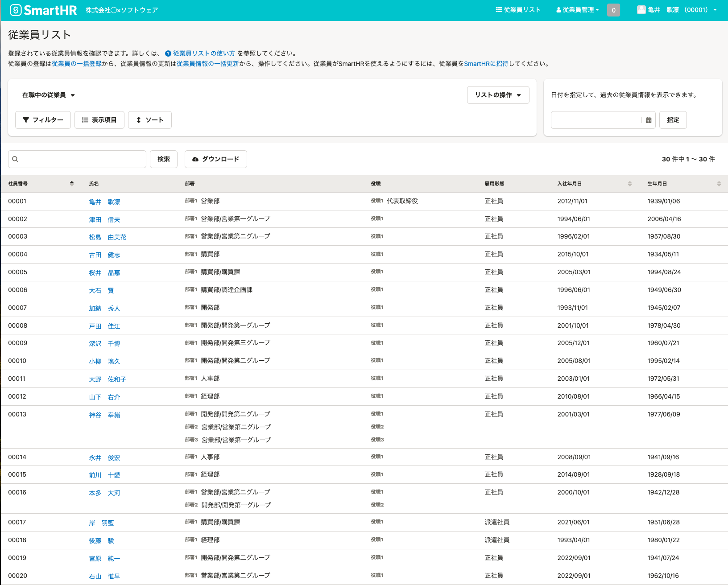Click the calendar icon in date field

click(649, 120)
